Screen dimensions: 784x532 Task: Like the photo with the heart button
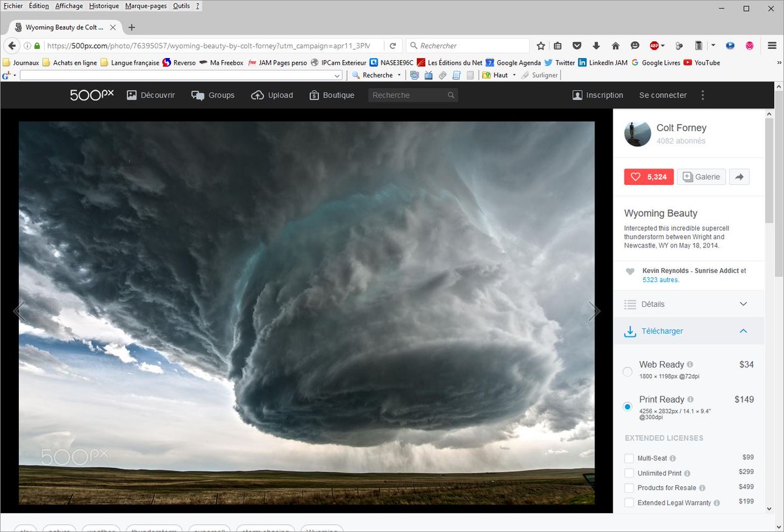649,177
